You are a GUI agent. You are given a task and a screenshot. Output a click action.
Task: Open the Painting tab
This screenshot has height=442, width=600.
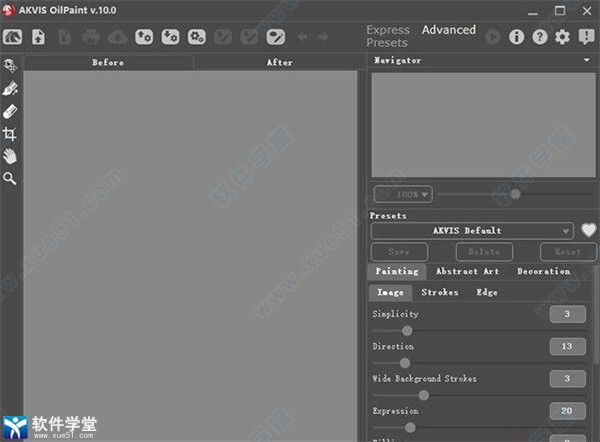coord(397,271)
